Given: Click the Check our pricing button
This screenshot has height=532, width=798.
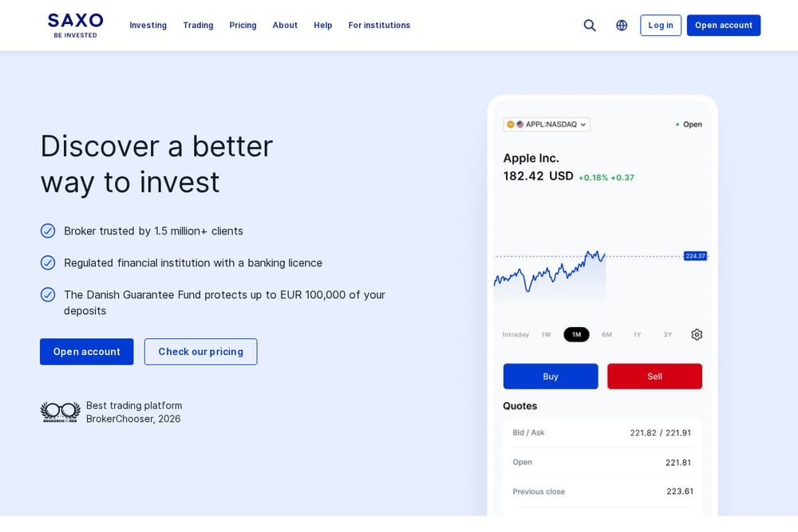Looking at the screenshot, I should pyautogui.click(x=200, y=352).
